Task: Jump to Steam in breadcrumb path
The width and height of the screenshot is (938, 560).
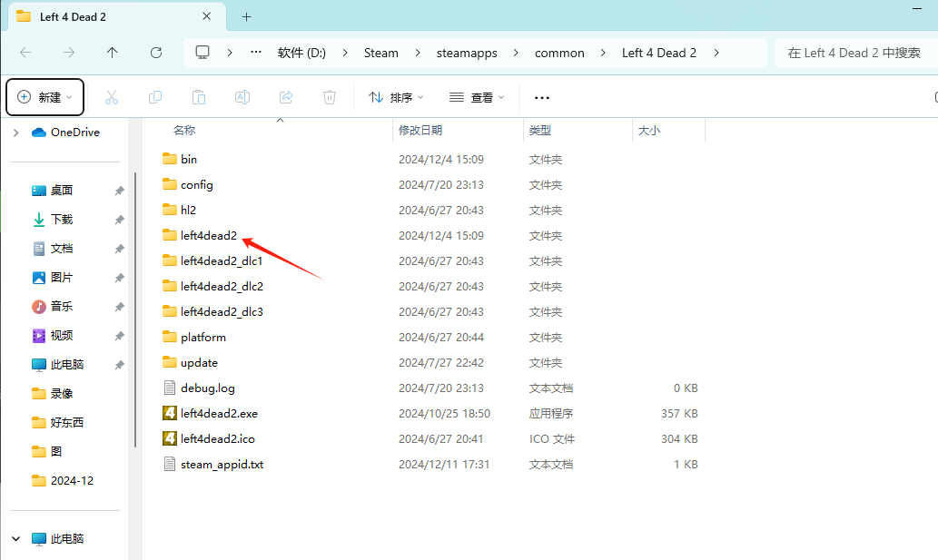Action: (x=381, y=53)
